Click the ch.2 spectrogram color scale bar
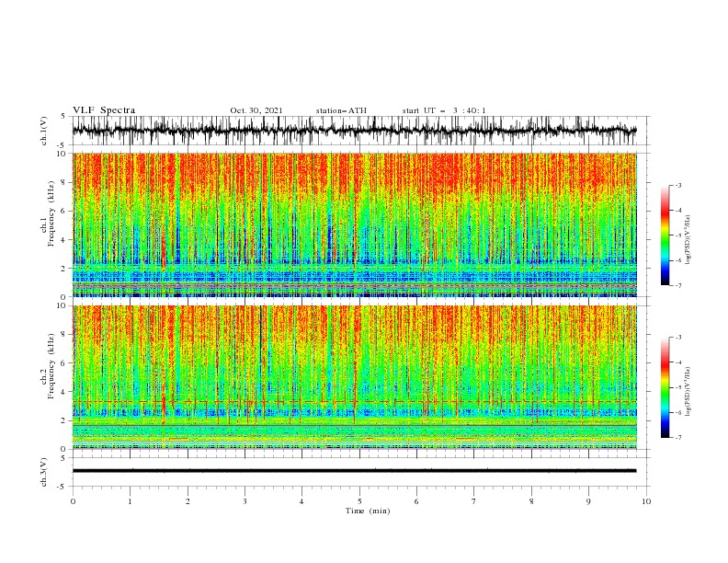Image resolution: width=728 pixels, height=563 pixels. pyautogui.click(x=665, y=387)
